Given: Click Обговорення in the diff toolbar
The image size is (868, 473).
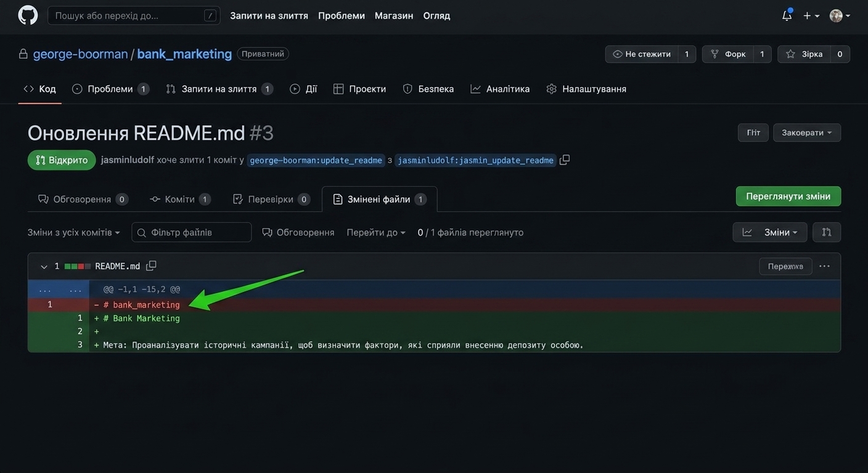Looking at the screenshot, I should [x=298, y=232].
